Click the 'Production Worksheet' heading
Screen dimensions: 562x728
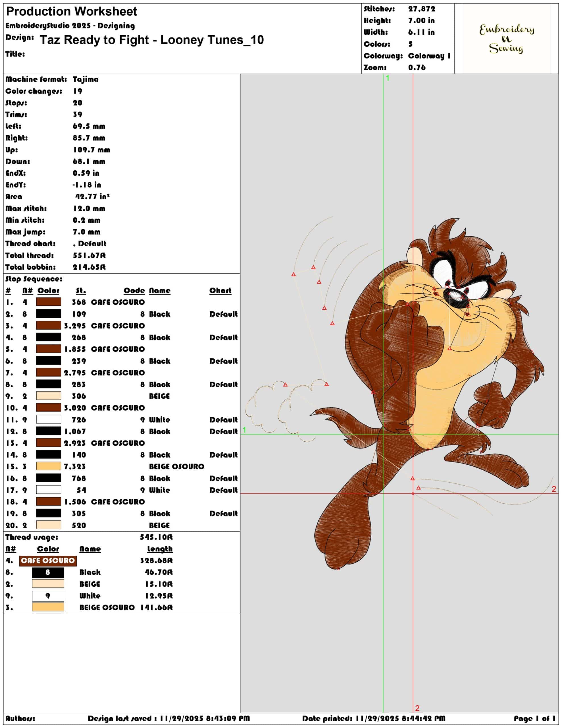point(72,12)
